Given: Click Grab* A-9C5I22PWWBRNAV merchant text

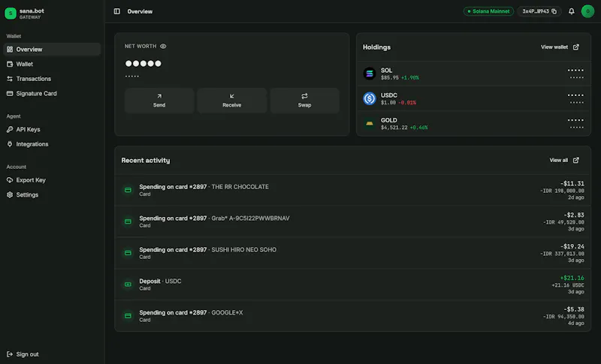Looking at the screenshot, I should point(251,218).
